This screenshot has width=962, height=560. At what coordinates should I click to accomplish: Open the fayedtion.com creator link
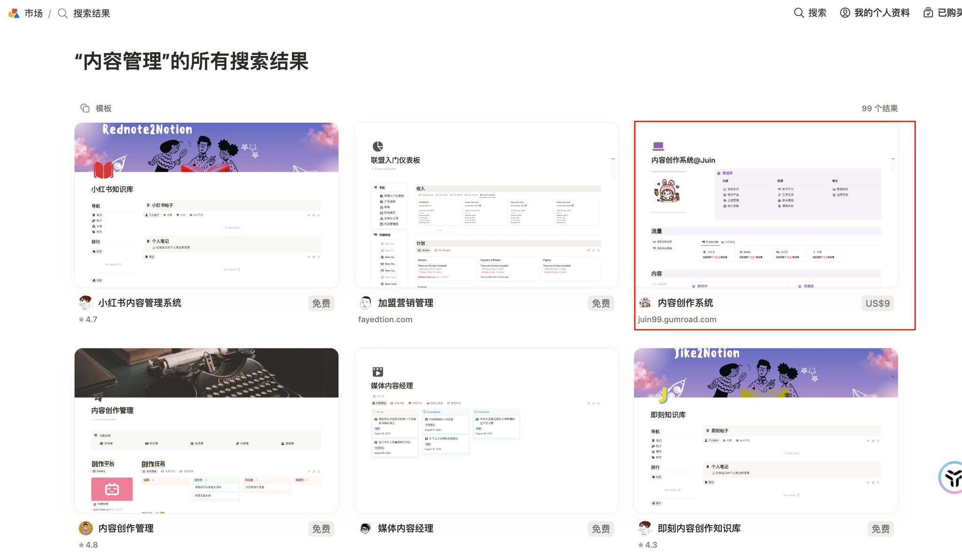(385, 319)
